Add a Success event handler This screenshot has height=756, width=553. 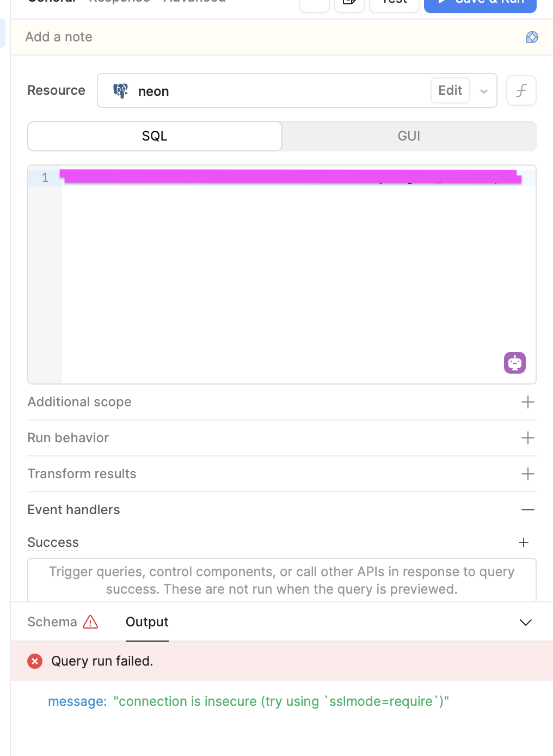(x=524, y=542)
